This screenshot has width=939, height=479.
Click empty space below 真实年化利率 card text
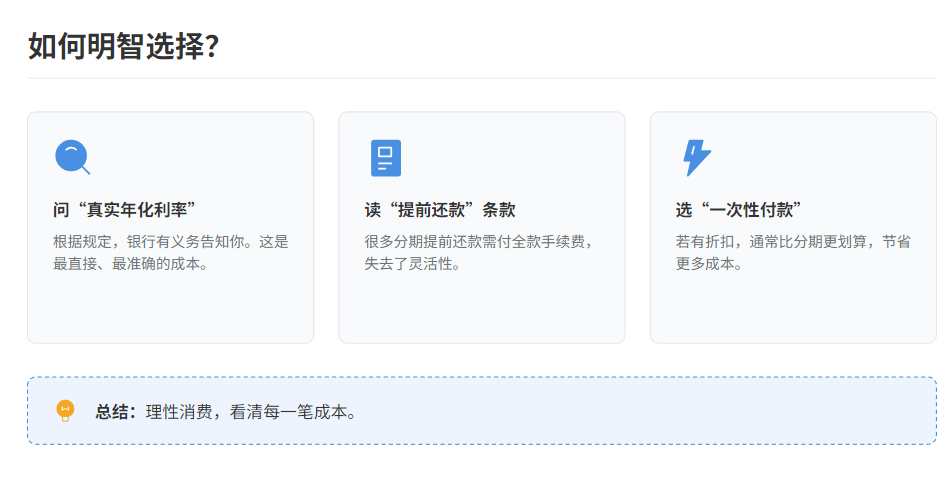170,308
